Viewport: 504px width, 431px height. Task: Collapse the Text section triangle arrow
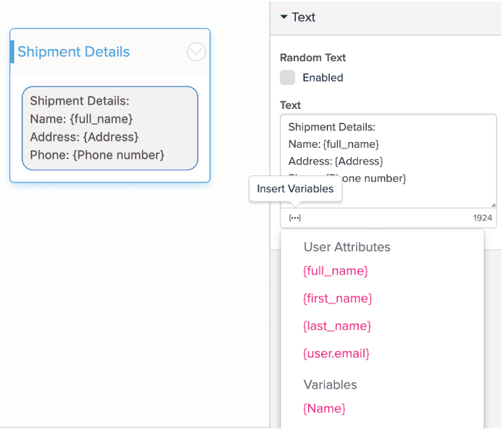pos(284,17)
